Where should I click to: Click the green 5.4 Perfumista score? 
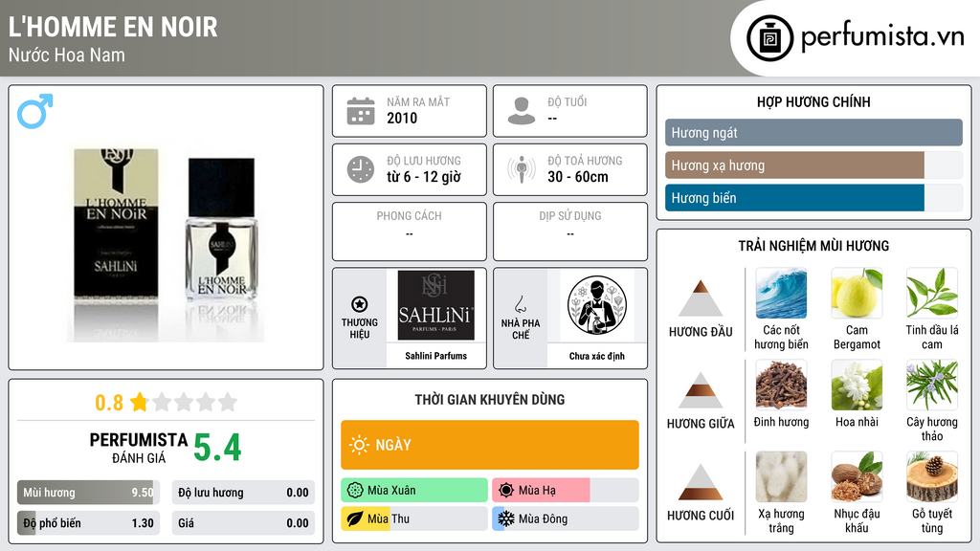[x=217, y=448]
